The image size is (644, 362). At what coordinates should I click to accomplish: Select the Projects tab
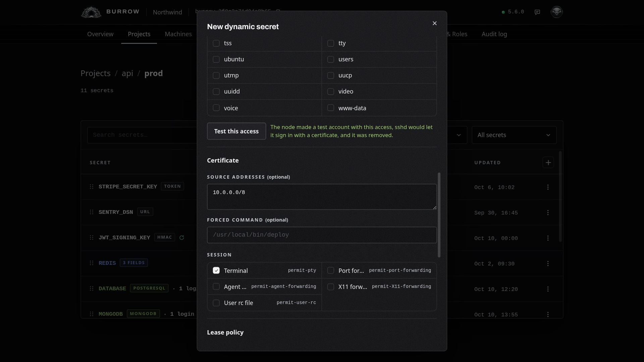tap(139, 34)
